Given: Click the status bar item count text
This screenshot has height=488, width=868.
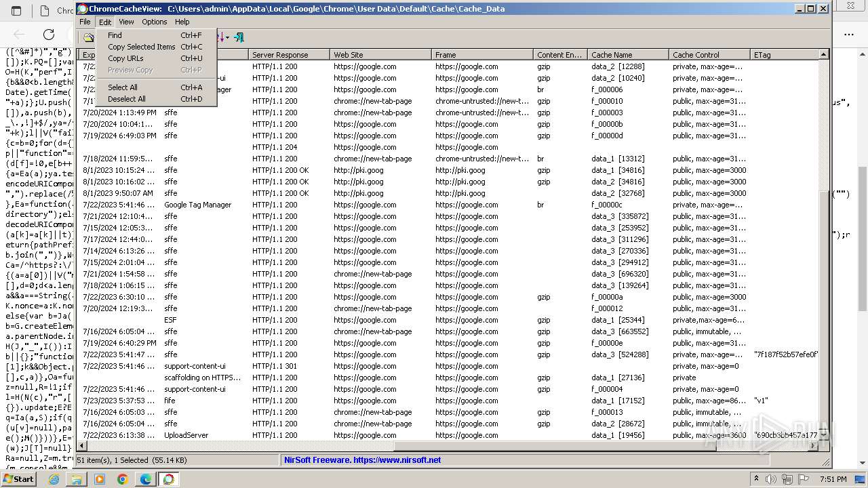Looking at the screenshot, I should click(132, 460).
